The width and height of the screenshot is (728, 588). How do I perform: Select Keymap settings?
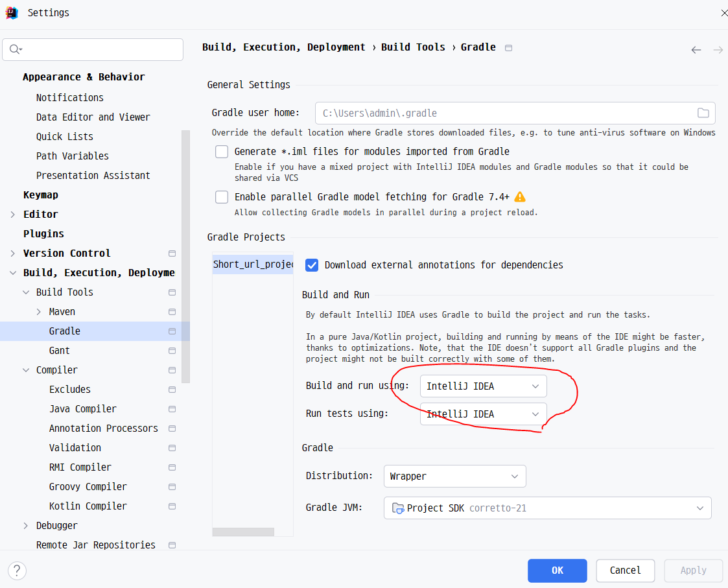pyautogui.click(x=41, y=195)
